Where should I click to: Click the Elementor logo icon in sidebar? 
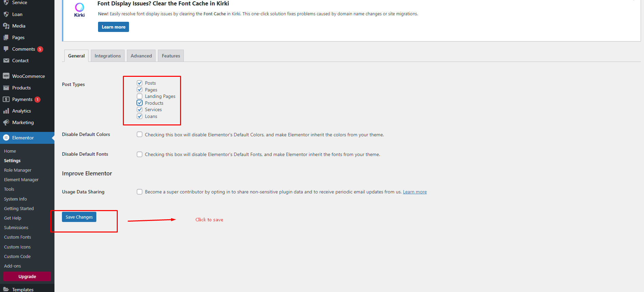pos(6,138)
